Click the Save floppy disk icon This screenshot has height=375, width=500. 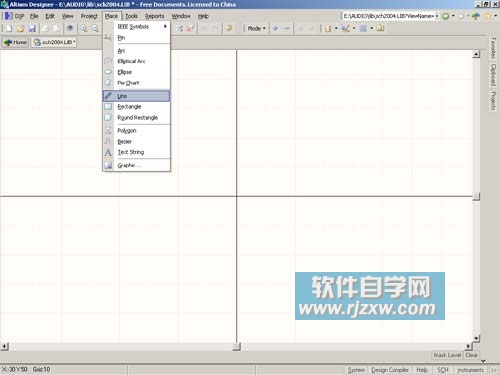[32, 29]
